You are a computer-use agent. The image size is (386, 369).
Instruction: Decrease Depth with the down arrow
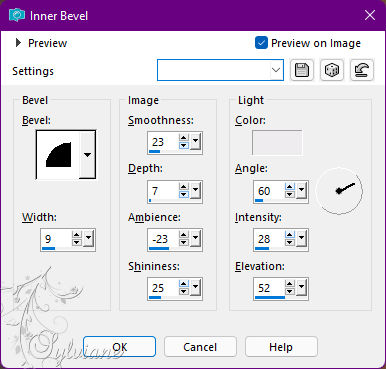(183, 194)
